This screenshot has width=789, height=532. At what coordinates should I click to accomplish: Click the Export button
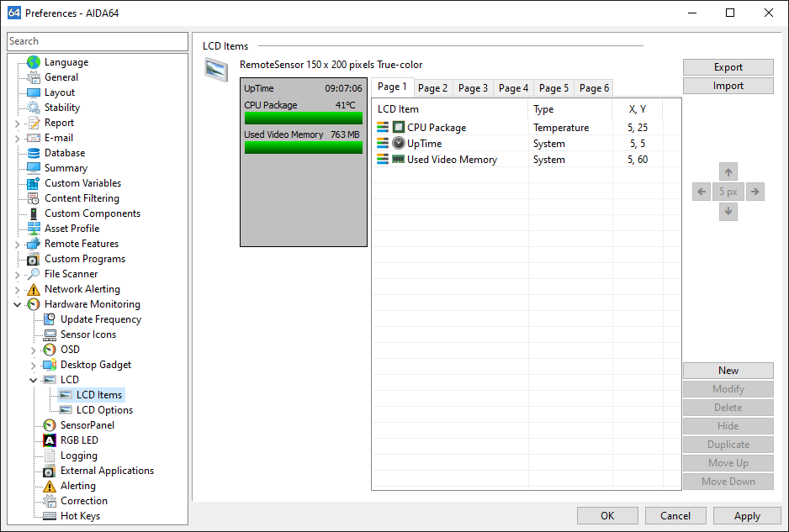[x=728, y=67]
